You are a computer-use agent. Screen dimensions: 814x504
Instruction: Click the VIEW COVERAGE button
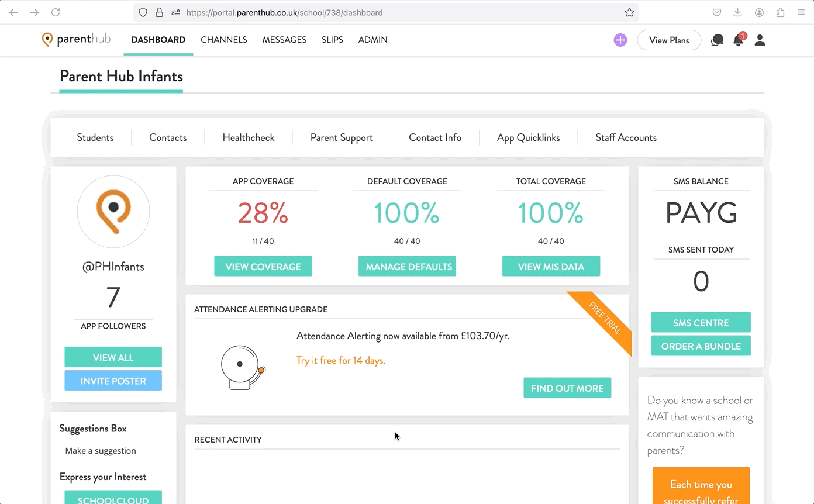[263, 266]
